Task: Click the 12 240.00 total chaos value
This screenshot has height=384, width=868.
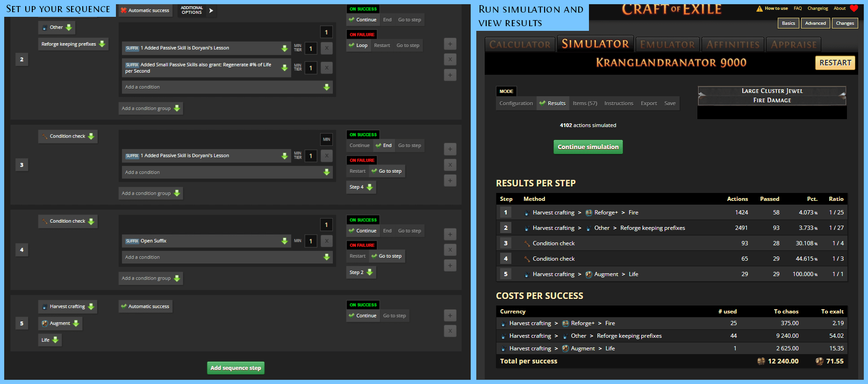Action: 783,361
